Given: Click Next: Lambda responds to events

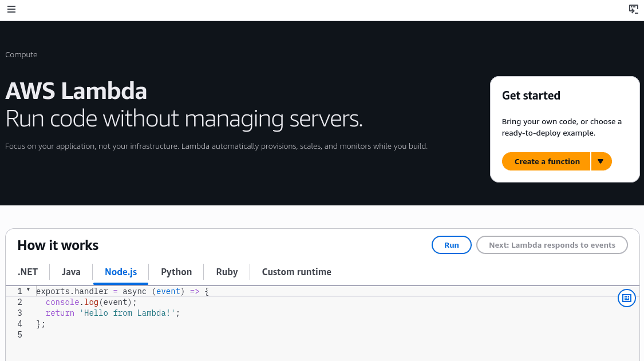Looking at the screenshot, I should pyautogui.click(x=552, y=245).
